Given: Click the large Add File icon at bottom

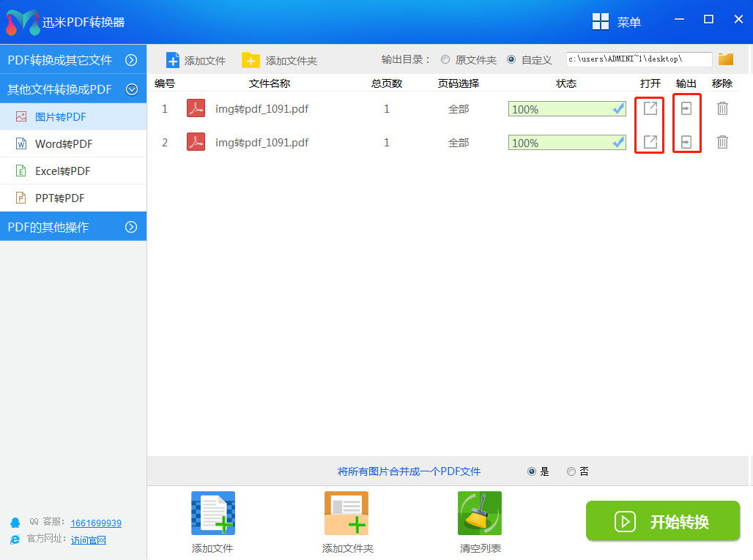Looking at the screenshot, I should pyautogui.click(x=212, y=513).
